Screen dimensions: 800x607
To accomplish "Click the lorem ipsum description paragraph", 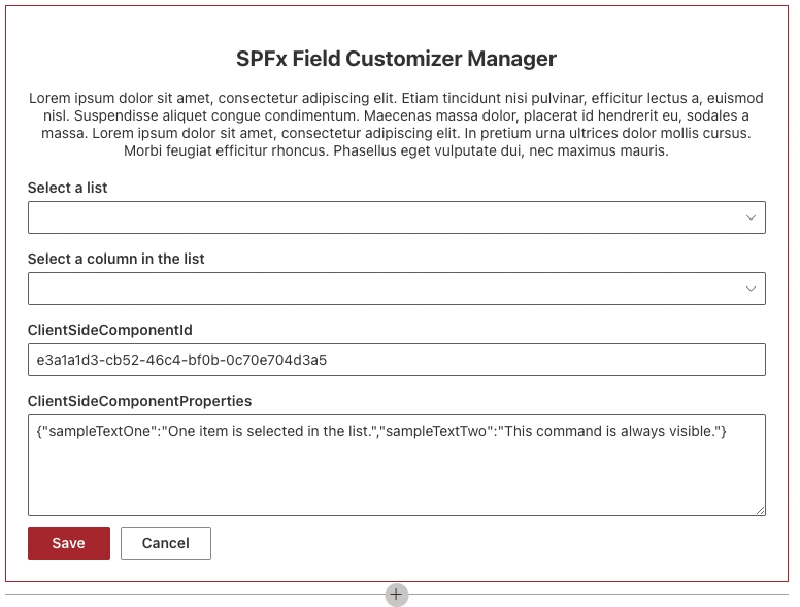I will 396,125.
